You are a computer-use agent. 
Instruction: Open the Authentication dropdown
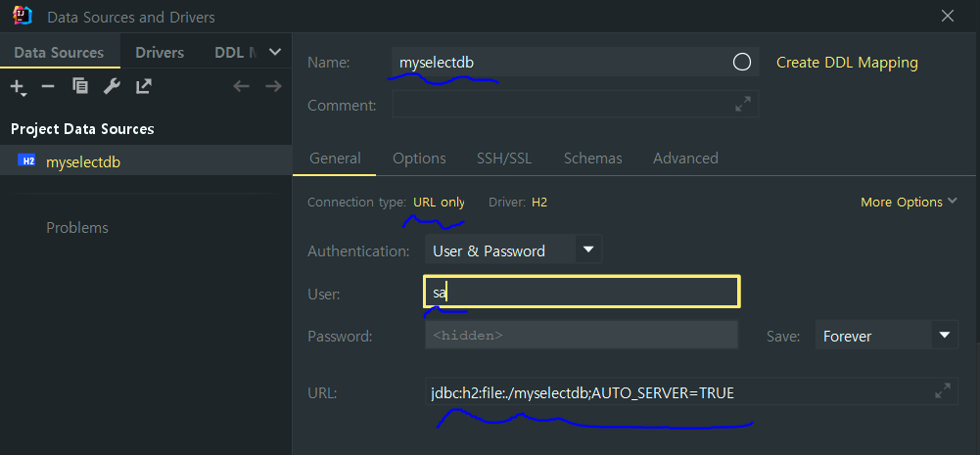[x=513, y=250]
